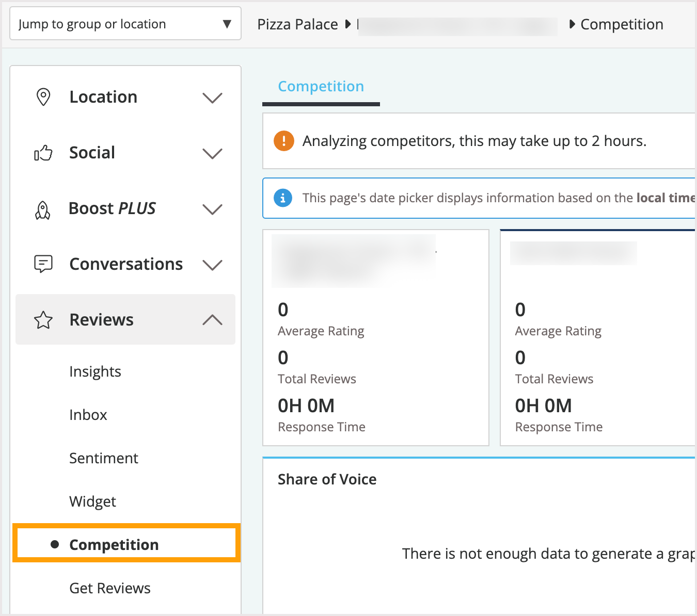
Task: Click the orange warning icon in the analyzing banner
Action: (x=283, y=140)
